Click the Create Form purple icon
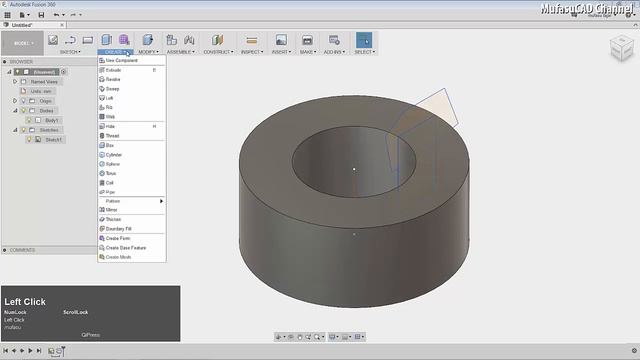The height and width of the screenshot is (360, 640). [124, 40]
